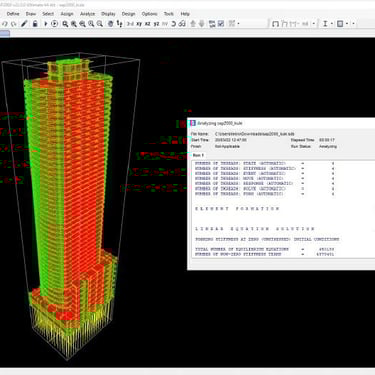Open the dropdown next to the I-section icon

tap(332, 24)
